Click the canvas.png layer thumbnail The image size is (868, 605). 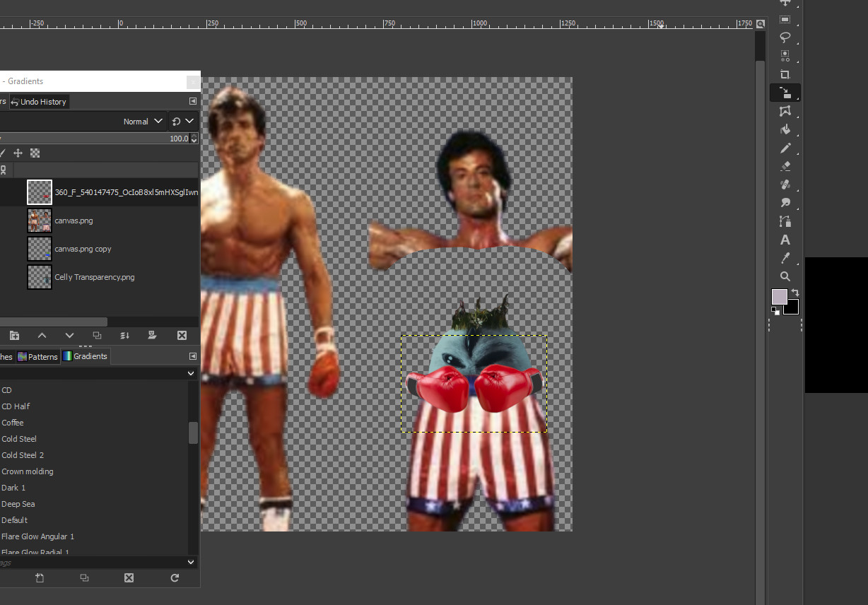(40, 221)
